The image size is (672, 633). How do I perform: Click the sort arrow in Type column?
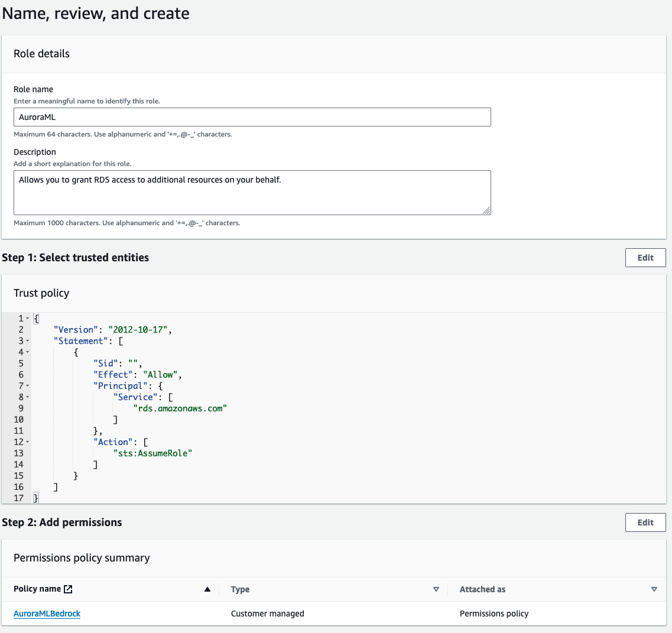coord(436,589)
